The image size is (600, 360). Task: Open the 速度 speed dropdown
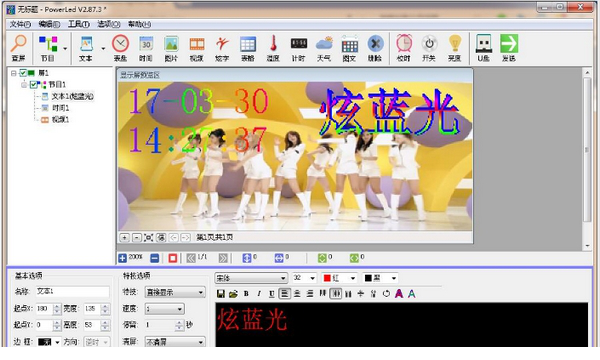(165, 309)
